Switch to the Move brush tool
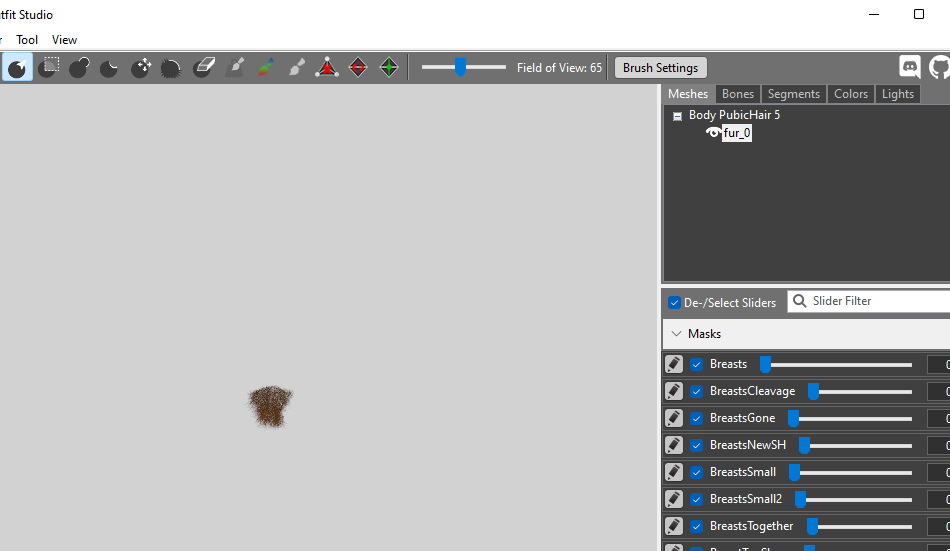Screen dimensions: 950x551 (x=141, y=67)
